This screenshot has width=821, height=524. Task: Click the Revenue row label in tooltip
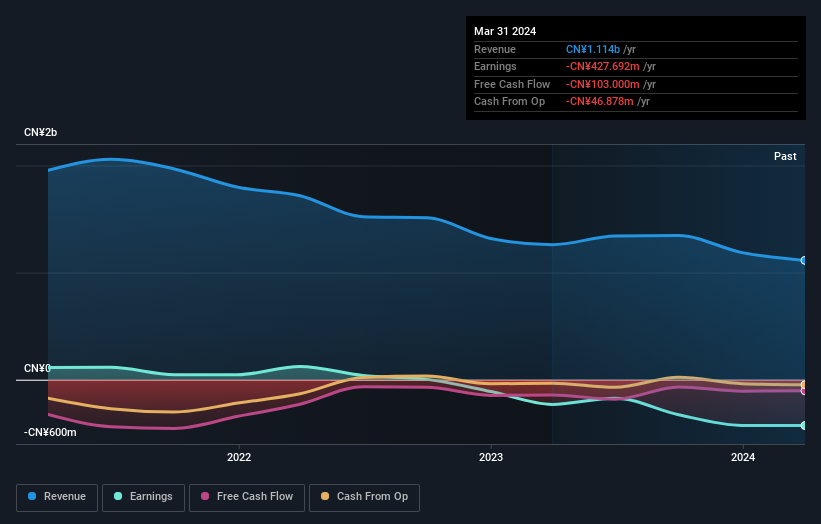pyautogui.click(x=495, y=49)
